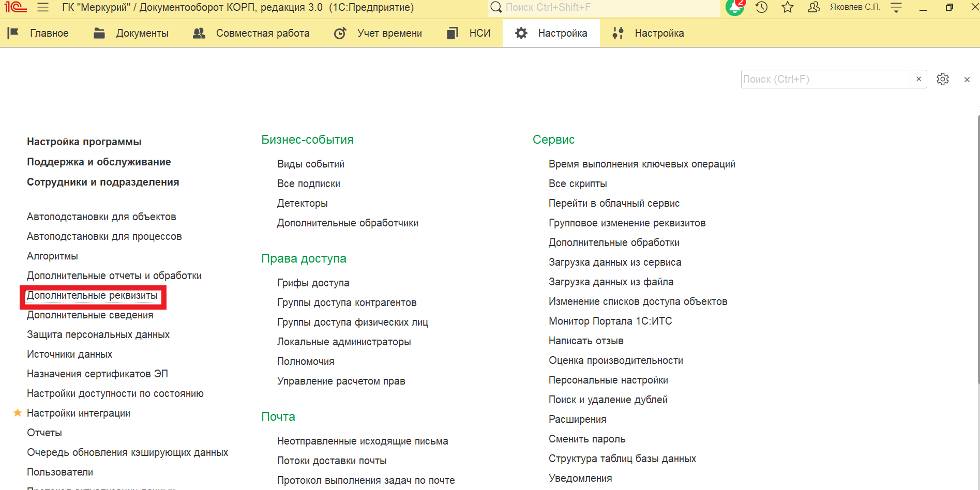
Task: Expand Сотрудники и подразделения section
Action: (103, 182)
